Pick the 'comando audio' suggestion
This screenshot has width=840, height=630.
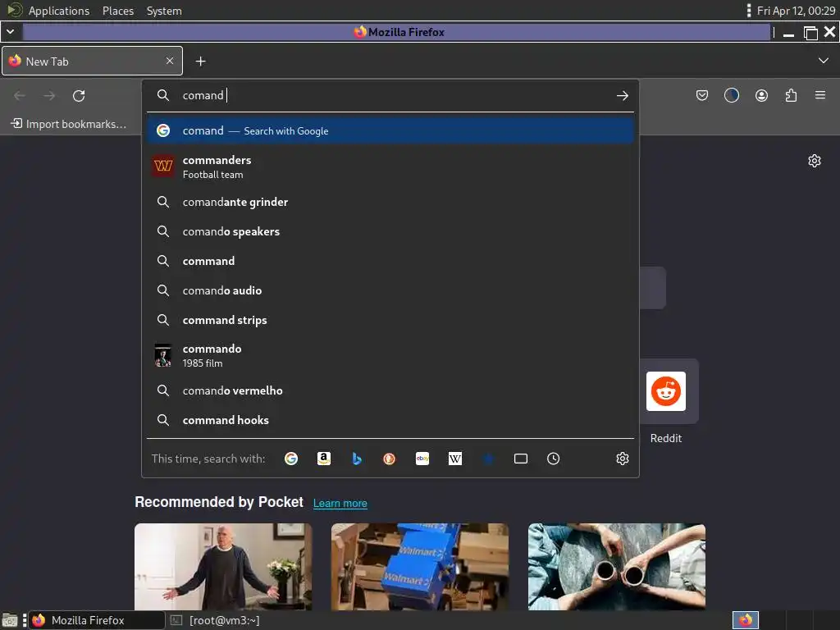point(390,290)
